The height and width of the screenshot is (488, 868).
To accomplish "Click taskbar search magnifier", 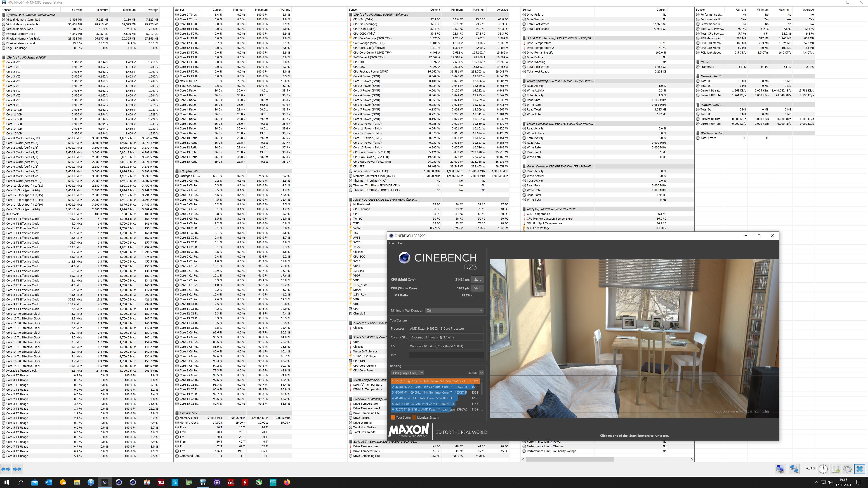I will [x=21, y=482].
